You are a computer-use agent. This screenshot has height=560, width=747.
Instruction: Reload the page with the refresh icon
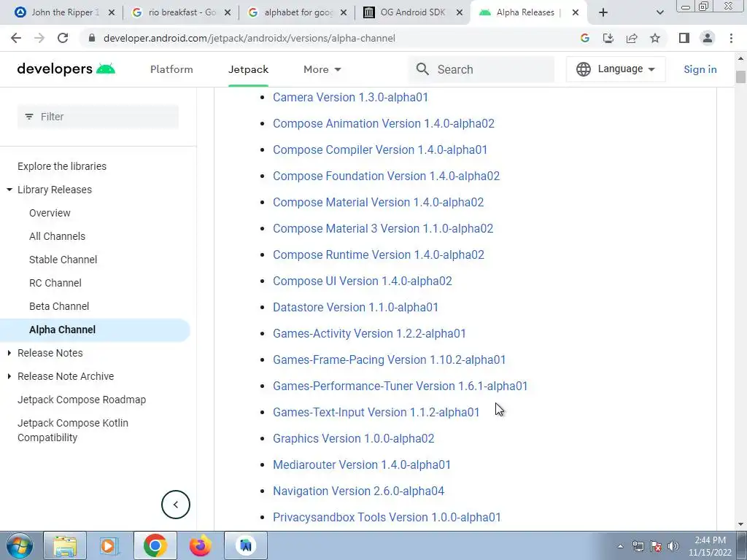[x=63, y=38]
